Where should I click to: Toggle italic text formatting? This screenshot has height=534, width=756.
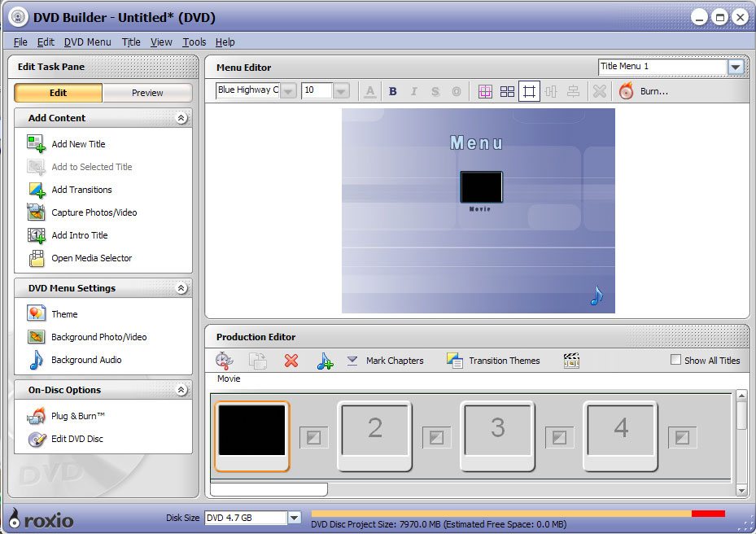coord(414,90)
